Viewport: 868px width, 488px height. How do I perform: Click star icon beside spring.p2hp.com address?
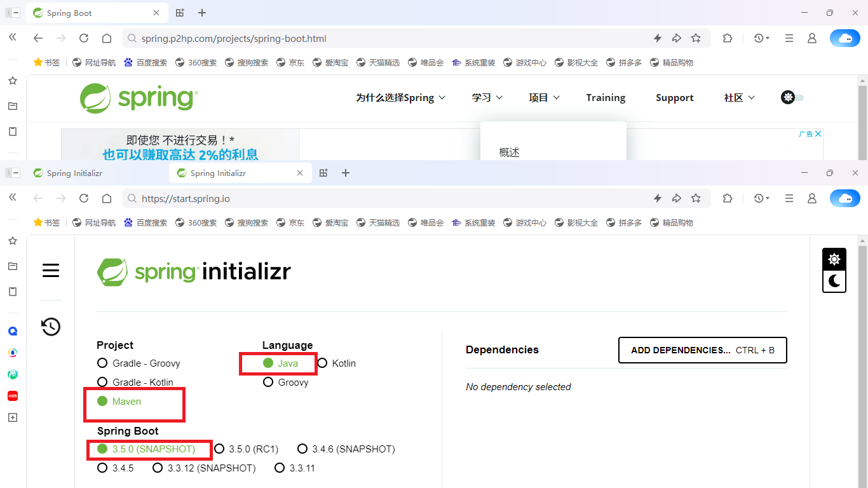click(696, 38)
